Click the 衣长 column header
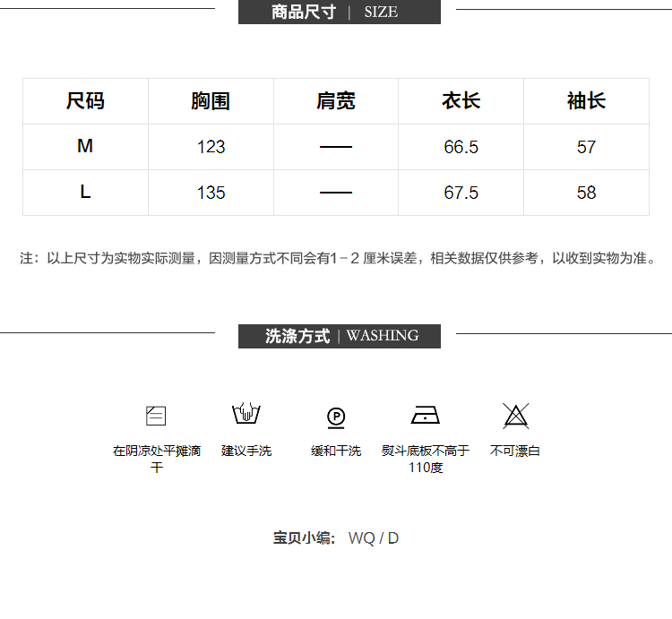This screenshot has height=619, width=672. pos(461,101)
